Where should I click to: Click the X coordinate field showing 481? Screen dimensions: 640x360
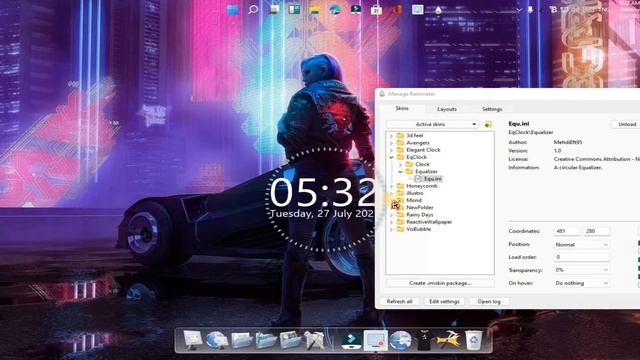(567, 231)
